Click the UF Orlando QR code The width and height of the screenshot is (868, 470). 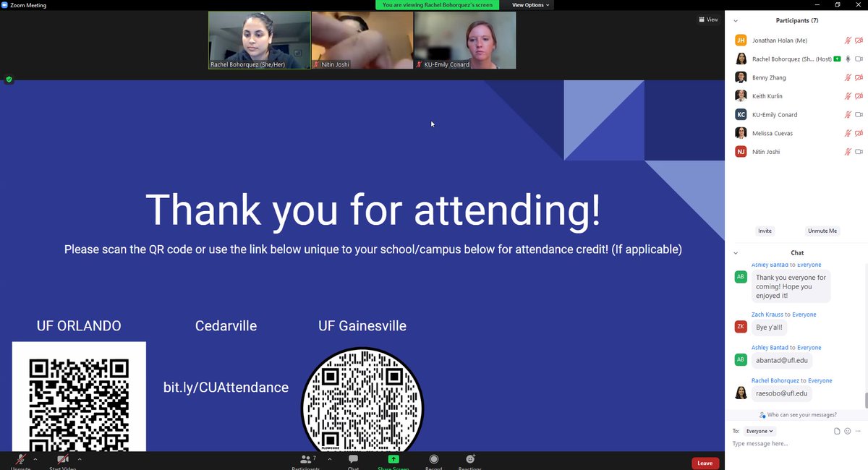tap(79, 396)
